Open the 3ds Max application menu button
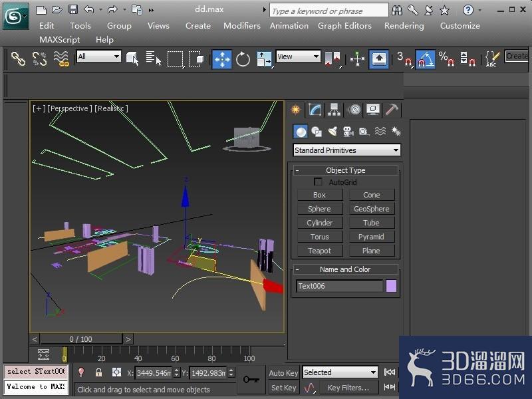This screenshot has height=399, width=532. coord(15,16)
